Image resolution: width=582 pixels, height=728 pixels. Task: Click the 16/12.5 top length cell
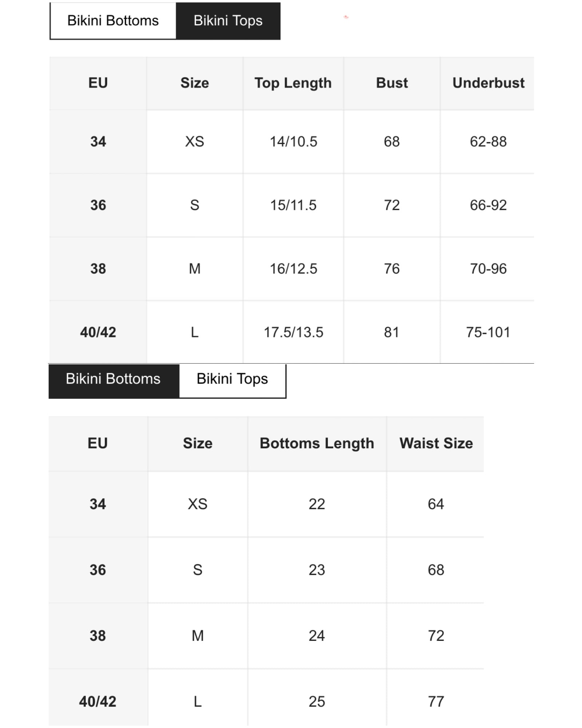click(x=293, y=269)
